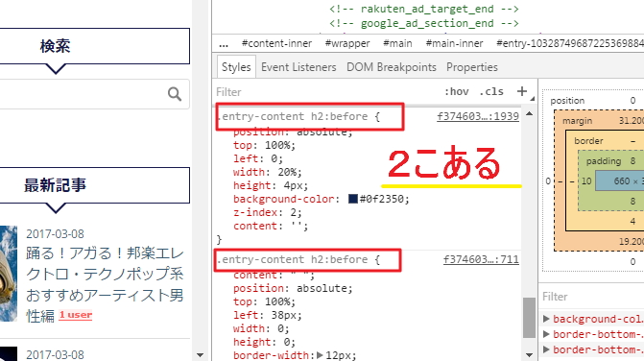Expand the second border-bottom computed property
The width and height of the screenshot is (644, 361).
coord(546,349)
